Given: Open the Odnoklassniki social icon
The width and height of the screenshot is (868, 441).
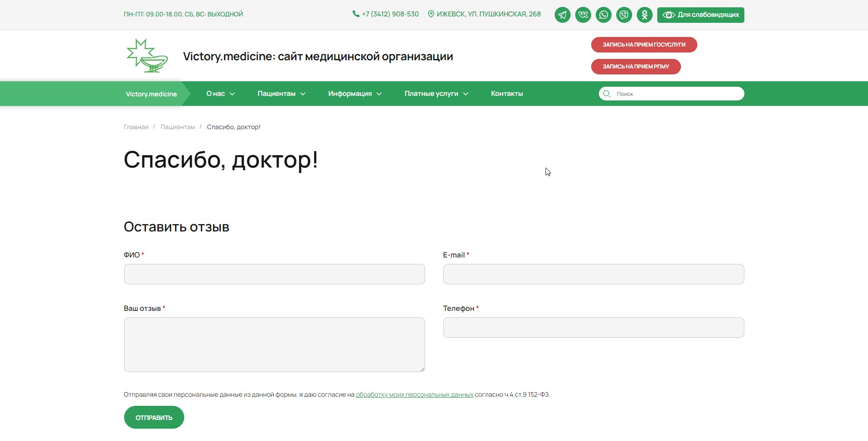Looking at the screenshot, I should pyautogui.click(x=645, y=15).
